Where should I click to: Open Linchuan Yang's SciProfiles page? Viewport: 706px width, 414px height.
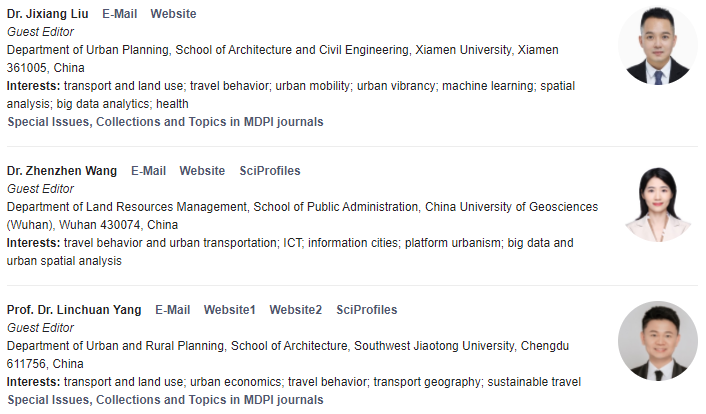tap(366, 310)
